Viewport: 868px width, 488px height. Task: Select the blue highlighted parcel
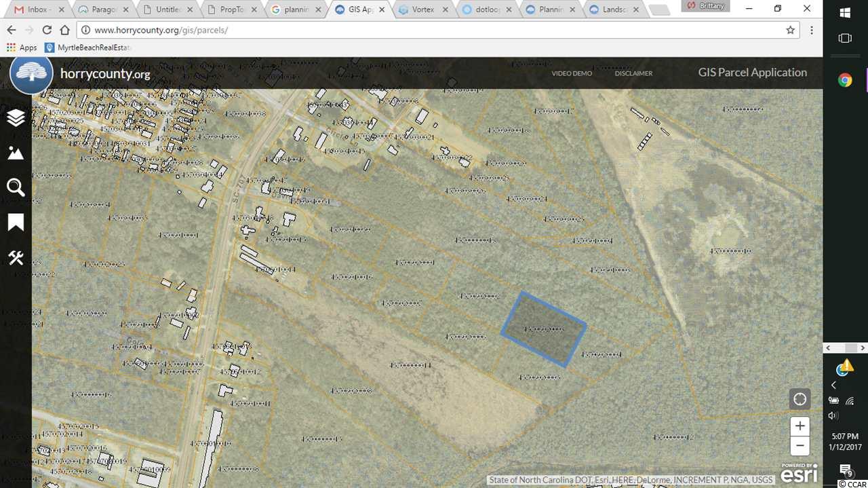(544, 330)
